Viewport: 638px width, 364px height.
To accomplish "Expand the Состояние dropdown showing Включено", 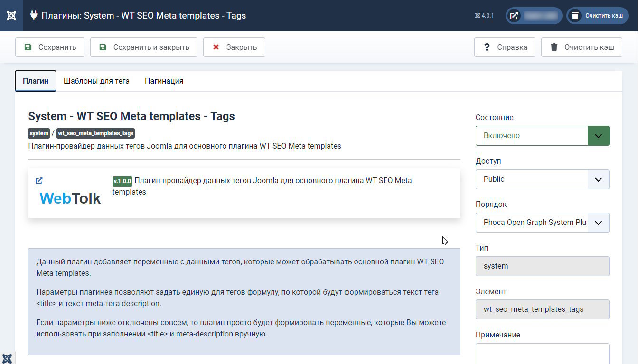I will [542, 135].
